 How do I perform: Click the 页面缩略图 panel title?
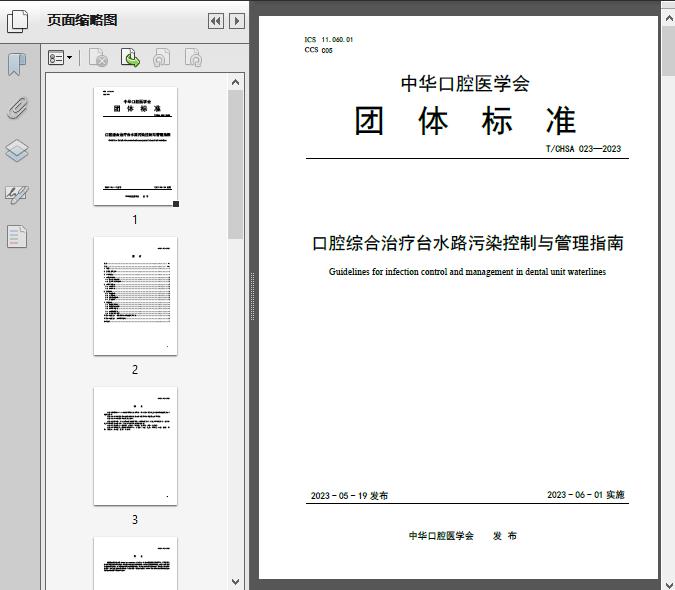point(82,20)
